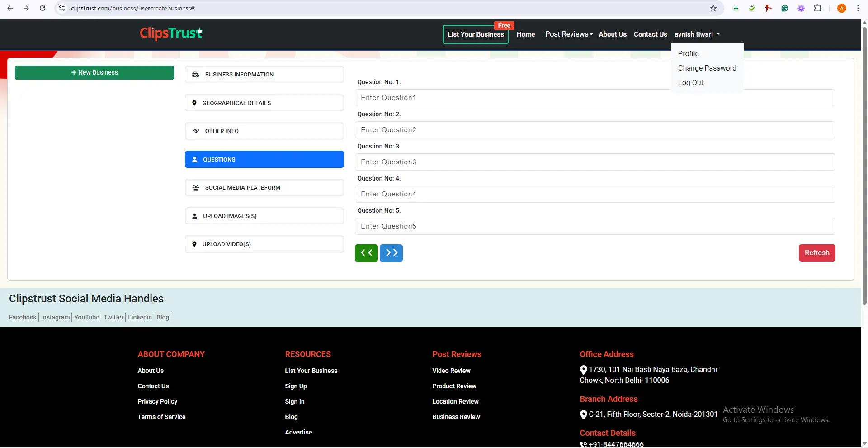
Task: Click the map pin icon beside C-21, Fifth Floor
Action: tap(584, 415)
